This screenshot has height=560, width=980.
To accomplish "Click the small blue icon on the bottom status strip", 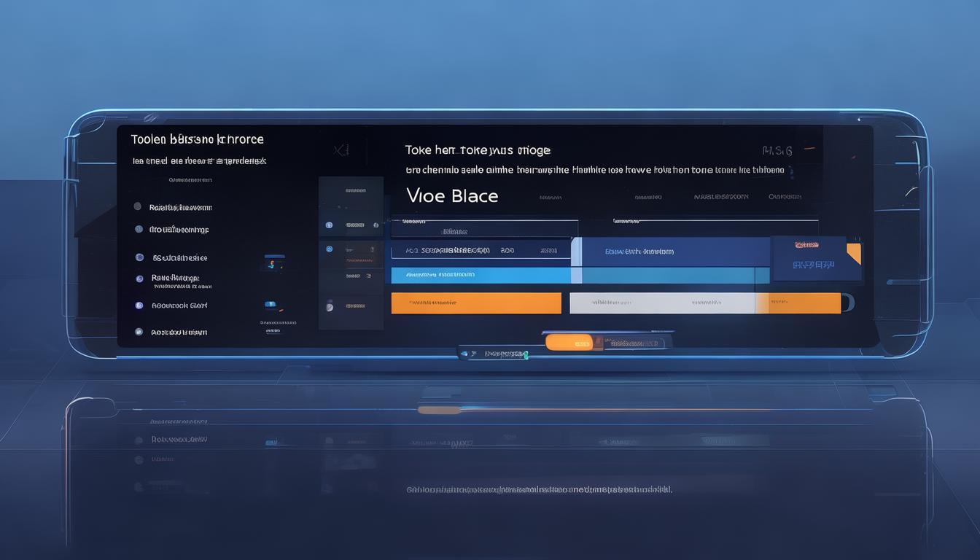I will coord(464,354).
